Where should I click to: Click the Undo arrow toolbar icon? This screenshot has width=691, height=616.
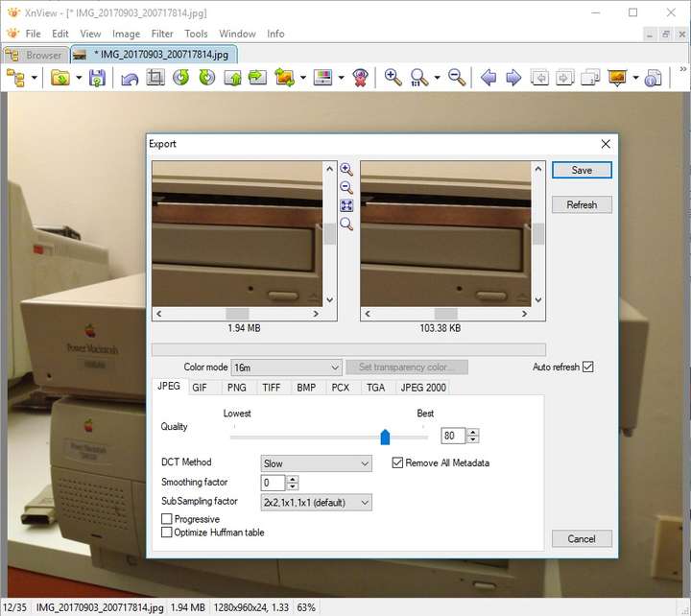[130, 78]
